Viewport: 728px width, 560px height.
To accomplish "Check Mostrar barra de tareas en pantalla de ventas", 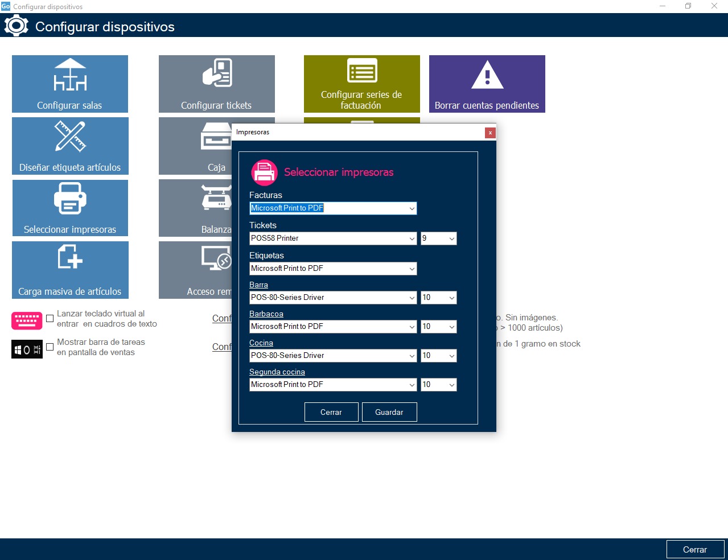I will [50, 347].
